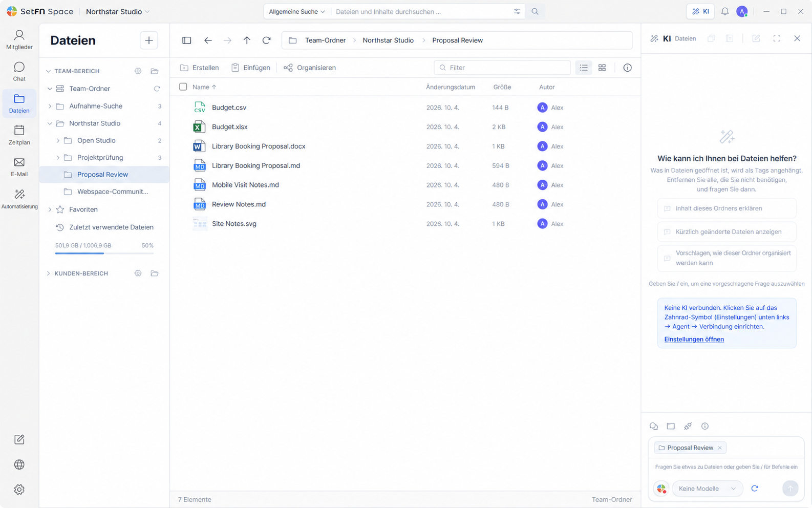This screenshot has height=508, width=812.
Task: Click into the Filter input field
Action: [x=502, y=68]
